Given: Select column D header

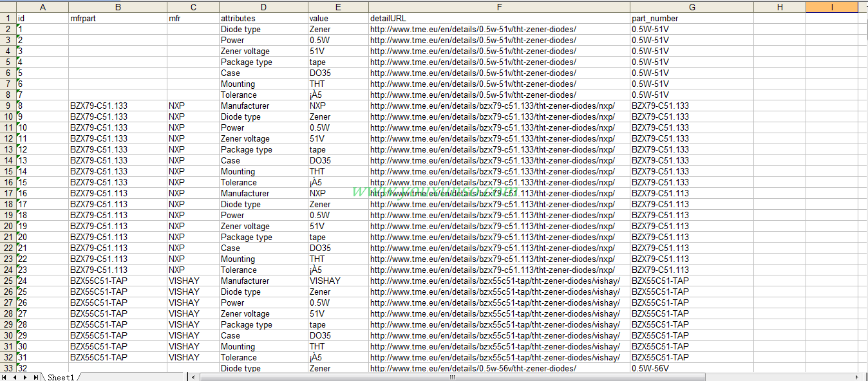Looking at the screenshot, I should (263, 7).
